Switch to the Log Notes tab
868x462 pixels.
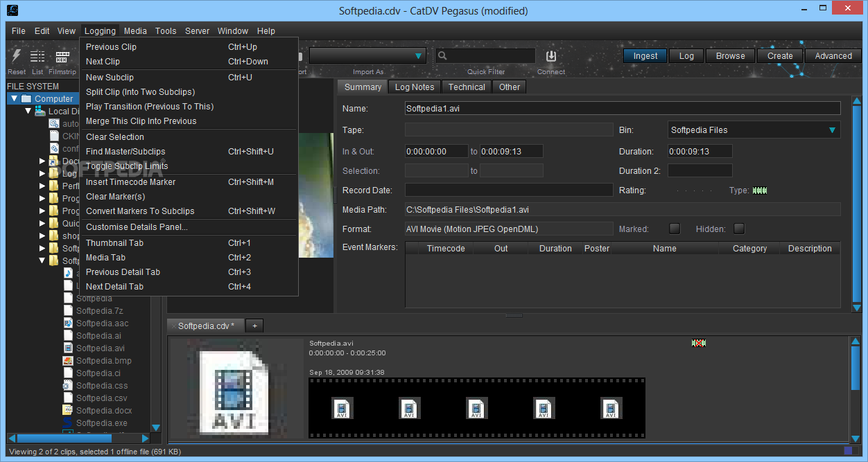[415, 87]
